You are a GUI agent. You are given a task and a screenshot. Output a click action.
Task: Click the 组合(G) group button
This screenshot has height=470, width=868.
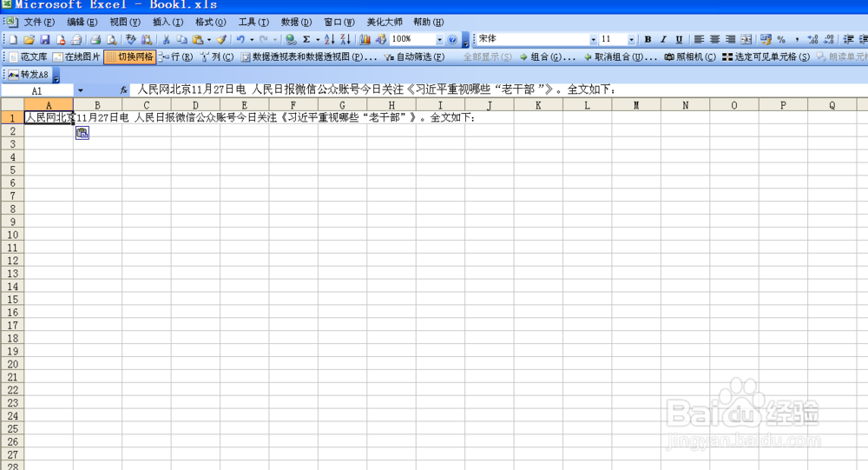click(548, 57)
